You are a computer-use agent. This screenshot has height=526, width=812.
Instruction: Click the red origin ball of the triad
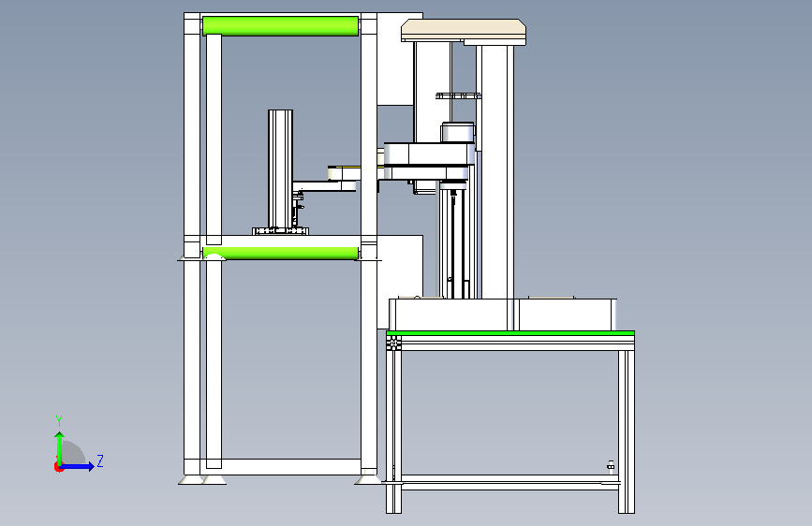[58, 467]
